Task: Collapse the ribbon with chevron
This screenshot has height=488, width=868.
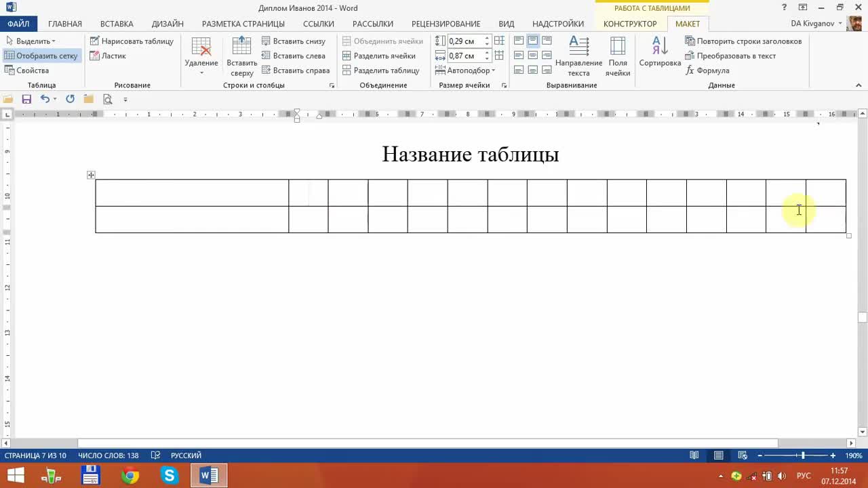Action: tap(859, 85)
